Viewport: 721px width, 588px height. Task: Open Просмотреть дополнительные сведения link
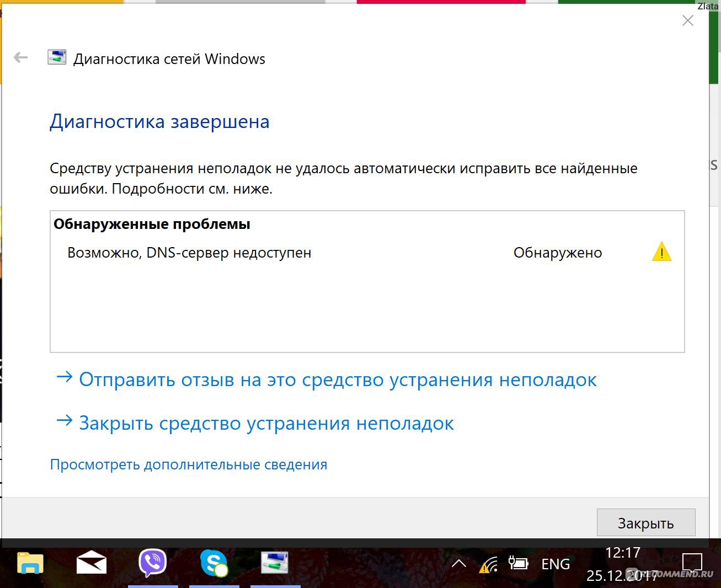(189, 464)
